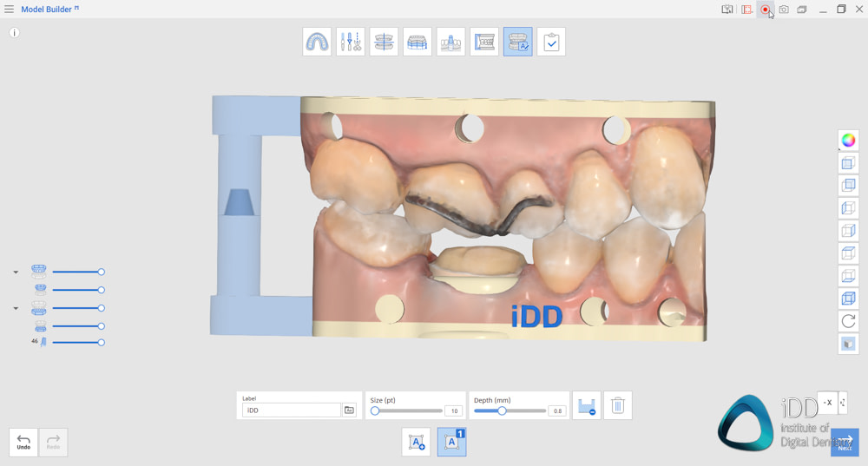Click the rotate view icon
This screenshot has width=868, height=466.
(x=848, y=321)
